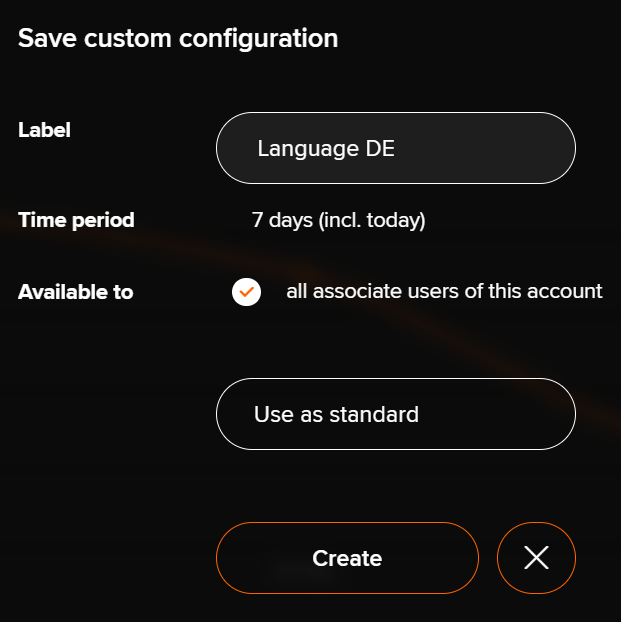Set this configuration as standard
The image size is (621, 622).
tap(396, 414)
